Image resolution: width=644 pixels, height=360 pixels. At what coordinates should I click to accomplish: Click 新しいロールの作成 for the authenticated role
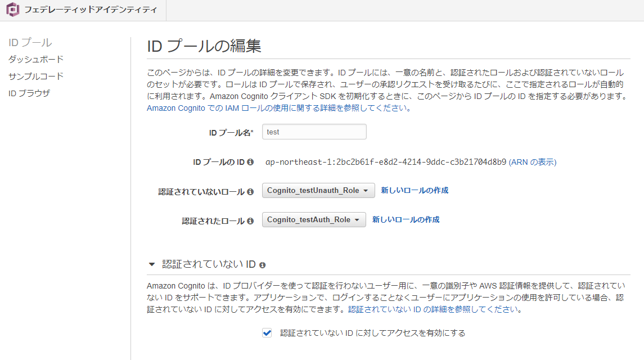[x=406, y=219]
